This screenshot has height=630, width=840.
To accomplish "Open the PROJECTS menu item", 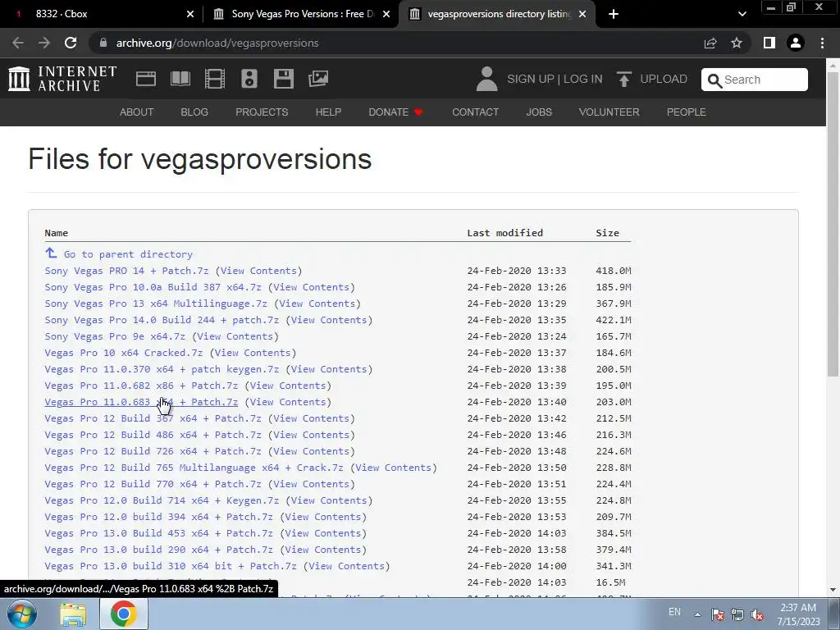I will click(x=262, y=112).
